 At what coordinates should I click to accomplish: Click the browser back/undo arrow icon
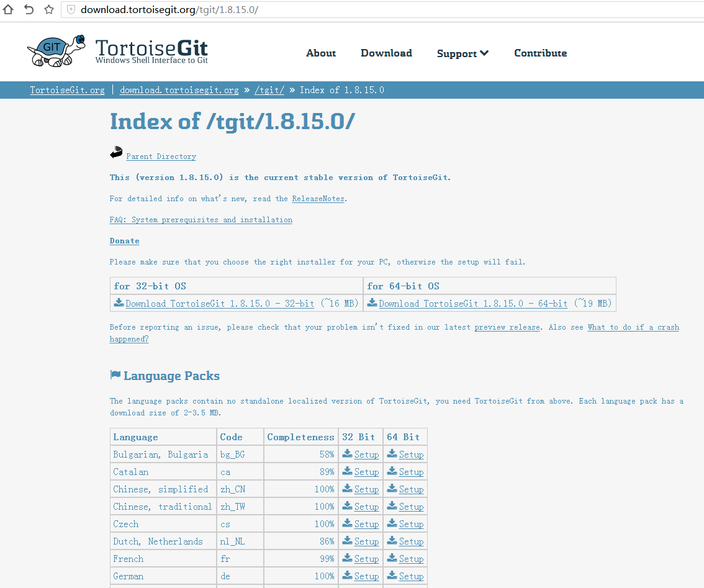click(x=29, y=9)
